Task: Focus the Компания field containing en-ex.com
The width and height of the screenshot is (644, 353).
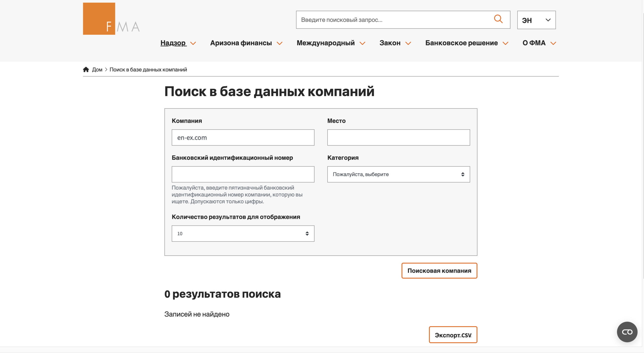Action: click(243, 137)
